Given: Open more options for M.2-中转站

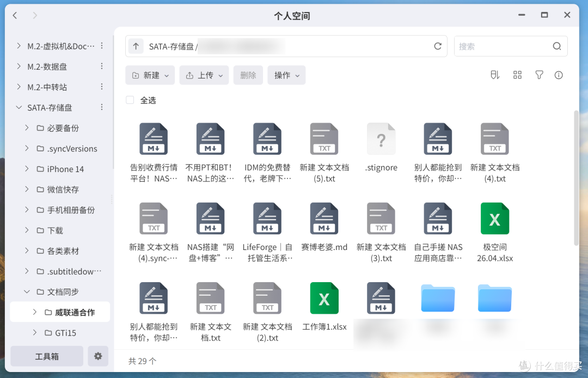Looking at the screenshot, I should [102, 87].
